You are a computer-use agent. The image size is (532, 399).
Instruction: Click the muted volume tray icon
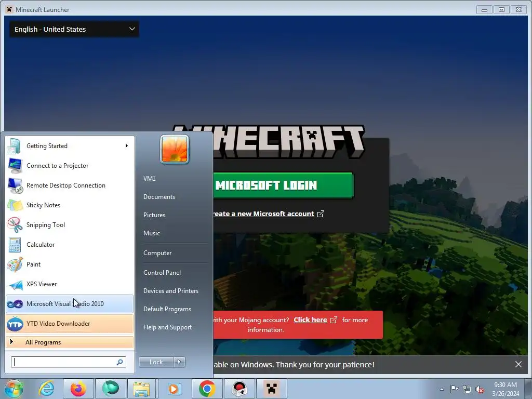click(x=480, y=389)
